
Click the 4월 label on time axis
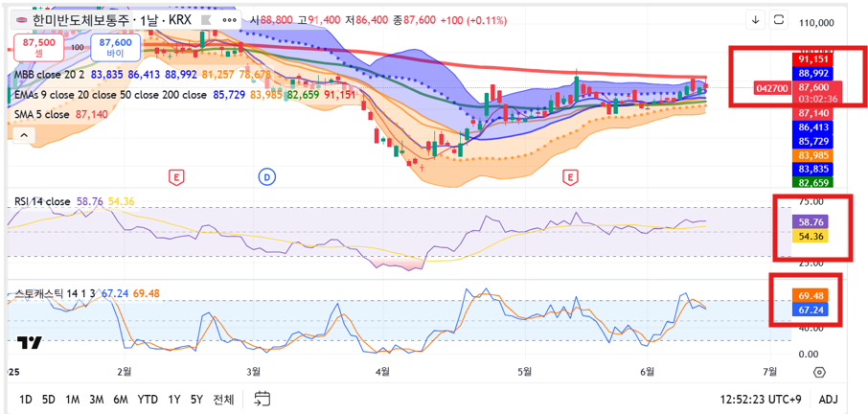(x=383, y=370)
